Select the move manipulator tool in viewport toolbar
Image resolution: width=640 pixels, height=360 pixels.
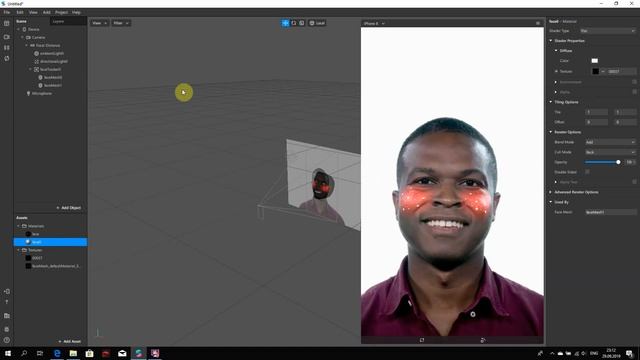coord(285,23)
